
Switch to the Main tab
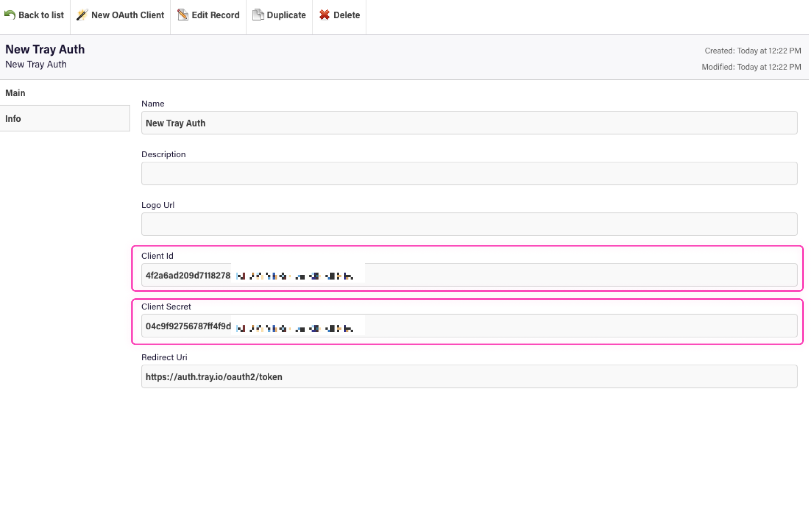15,93
